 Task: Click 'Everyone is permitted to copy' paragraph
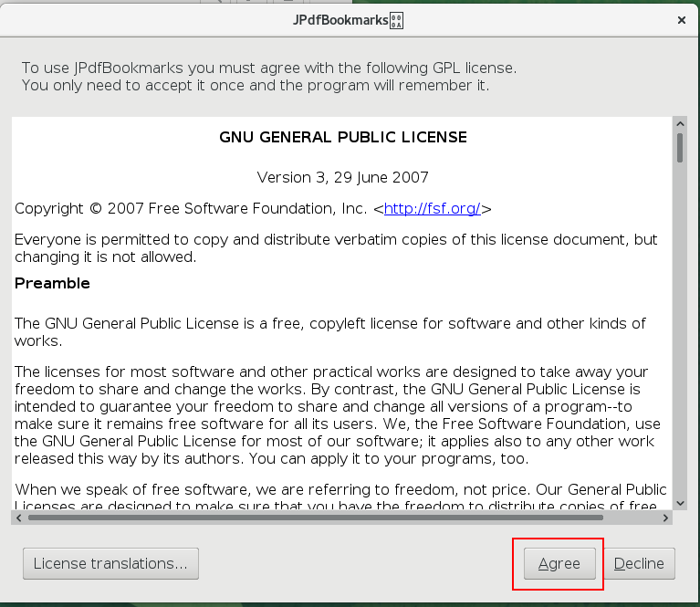click(336, 248)
